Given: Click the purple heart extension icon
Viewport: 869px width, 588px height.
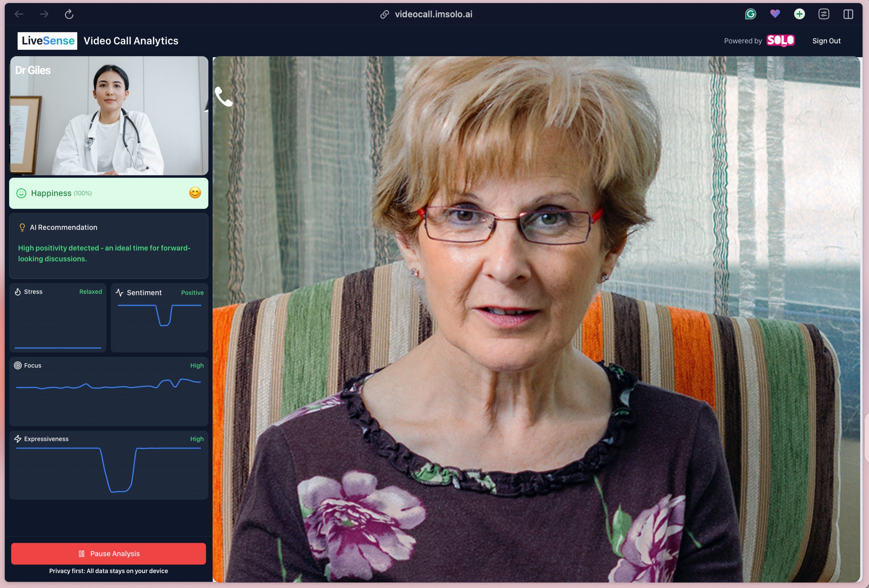Looking at the screenshot, I should pos(775,14).
